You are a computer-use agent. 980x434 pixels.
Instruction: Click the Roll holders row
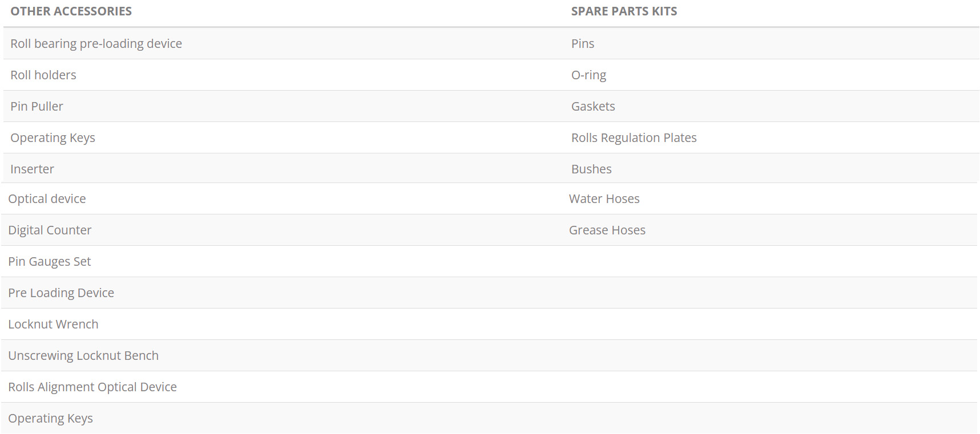click(x=43, y=75)
